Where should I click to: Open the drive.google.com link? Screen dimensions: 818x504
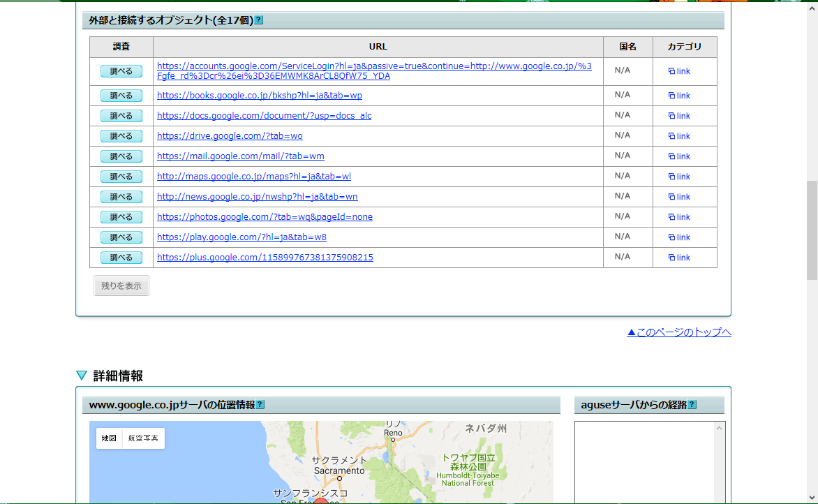pyautogui.click(x=230, y=136)
